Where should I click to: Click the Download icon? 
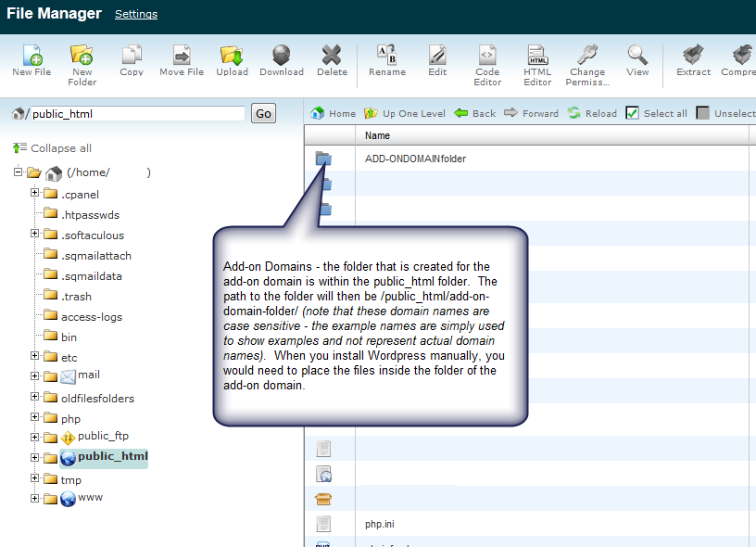(282, 56)
